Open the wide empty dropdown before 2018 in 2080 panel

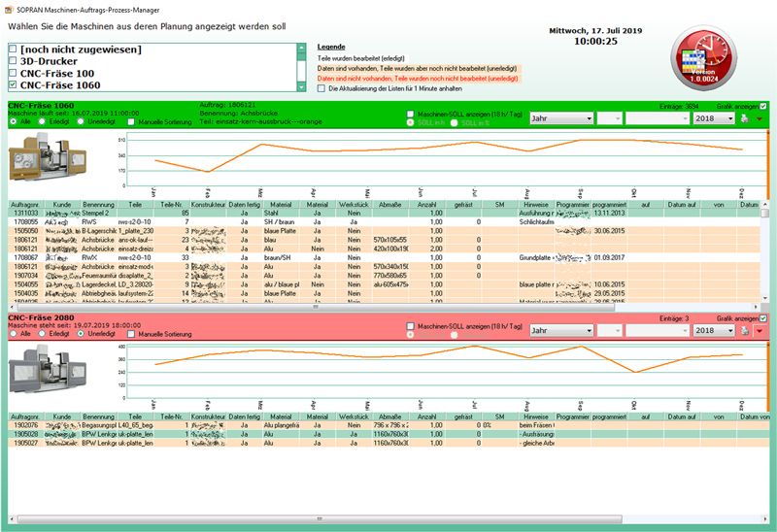658,330
